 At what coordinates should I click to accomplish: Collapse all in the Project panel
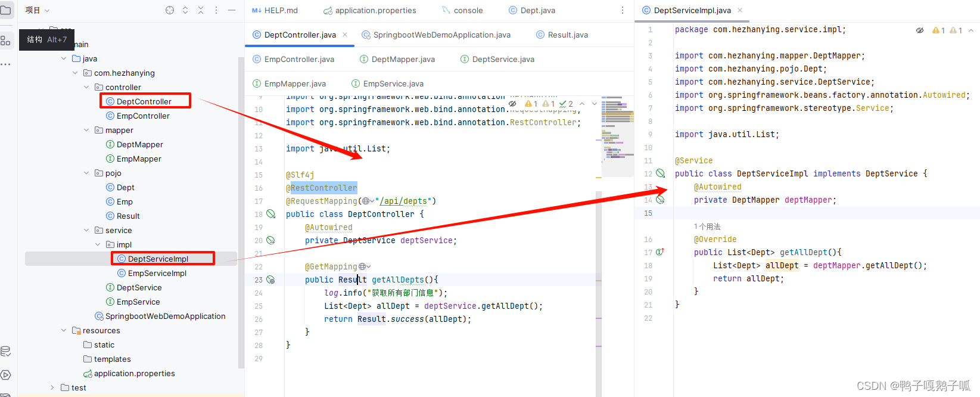(x=201, y=10)
